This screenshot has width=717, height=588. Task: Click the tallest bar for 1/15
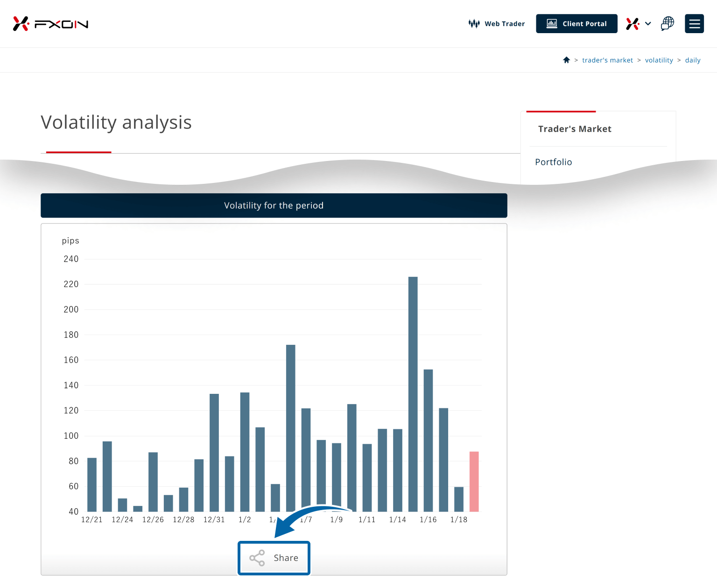click(413, 394)
